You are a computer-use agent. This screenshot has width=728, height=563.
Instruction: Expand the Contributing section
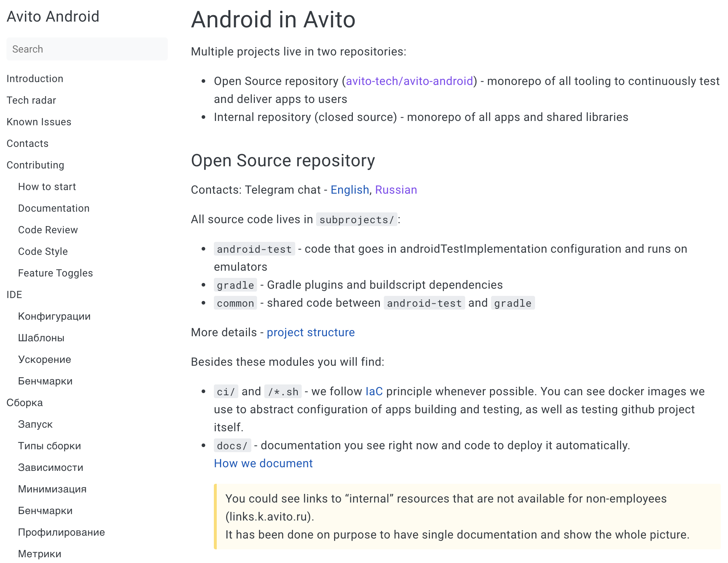[35, 165]
